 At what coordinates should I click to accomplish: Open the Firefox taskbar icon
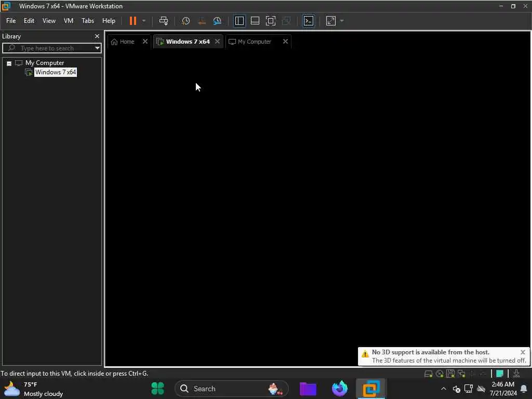[x=340, y=389]
